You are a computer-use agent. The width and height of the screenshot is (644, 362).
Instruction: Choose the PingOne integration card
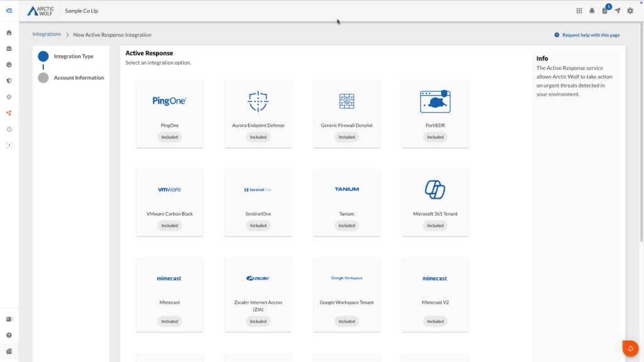tap(170, 114)
